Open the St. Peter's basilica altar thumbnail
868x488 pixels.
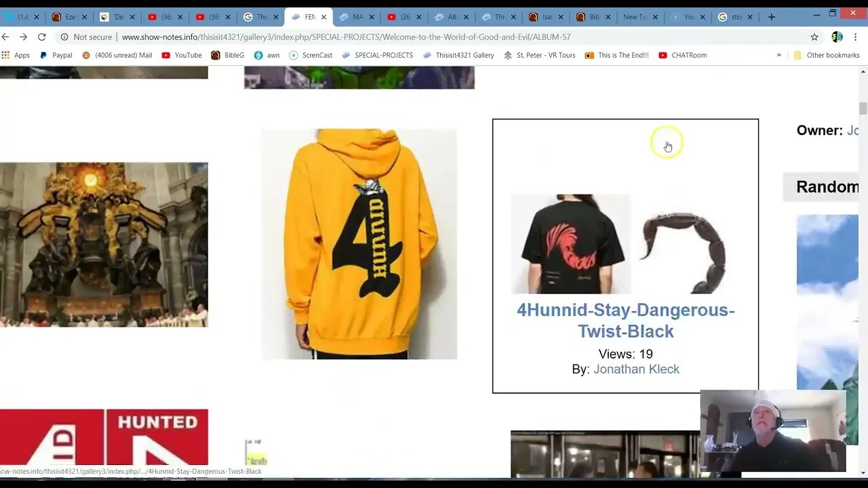click(x=104, y=245)
